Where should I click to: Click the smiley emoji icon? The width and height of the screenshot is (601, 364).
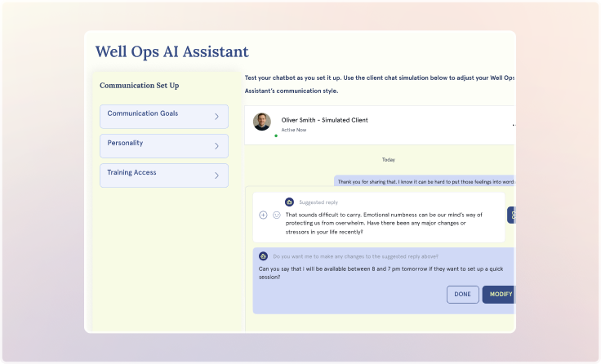point(277,215)
